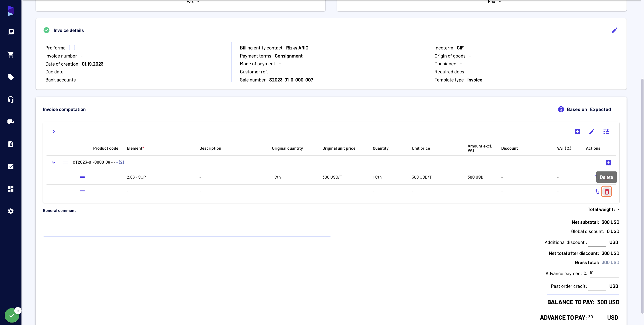The height and width of the screenshot is (325, 644).
Task: Click the Element column header
Action: click(135, 148)
